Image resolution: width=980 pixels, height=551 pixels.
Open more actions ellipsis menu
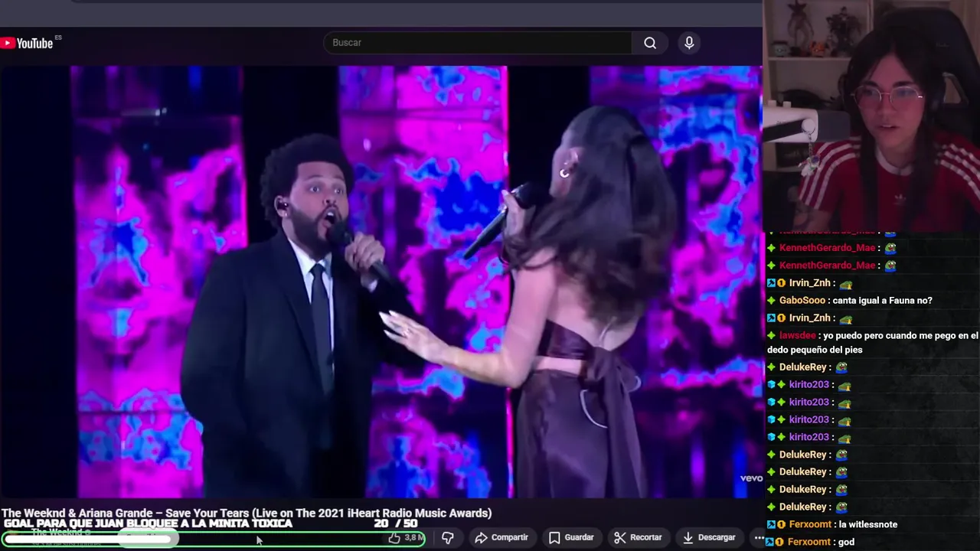click(x=759, y=538)
